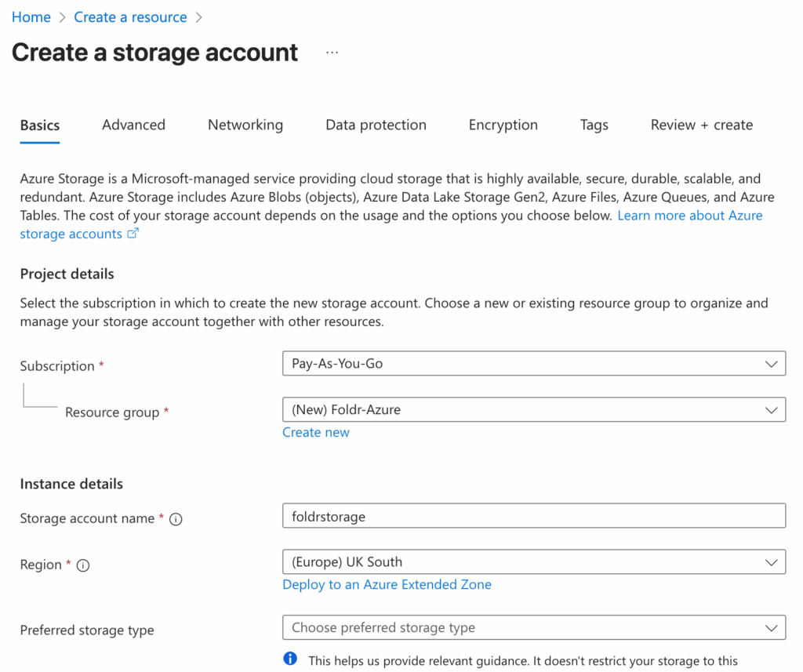This screenshot has width=803, height=672.
Task: Go to the Data protection tab
Action: tap(376, 125)
